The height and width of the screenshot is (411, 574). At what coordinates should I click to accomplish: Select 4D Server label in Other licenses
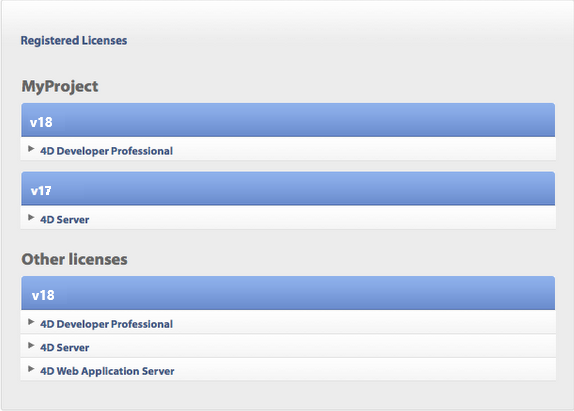click(64, 347)
